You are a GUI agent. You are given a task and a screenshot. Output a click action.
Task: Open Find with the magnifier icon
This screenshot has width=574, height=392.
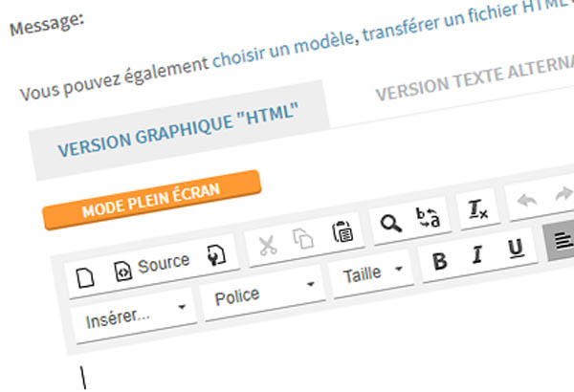pyautogui.click(x=390, y=224)
